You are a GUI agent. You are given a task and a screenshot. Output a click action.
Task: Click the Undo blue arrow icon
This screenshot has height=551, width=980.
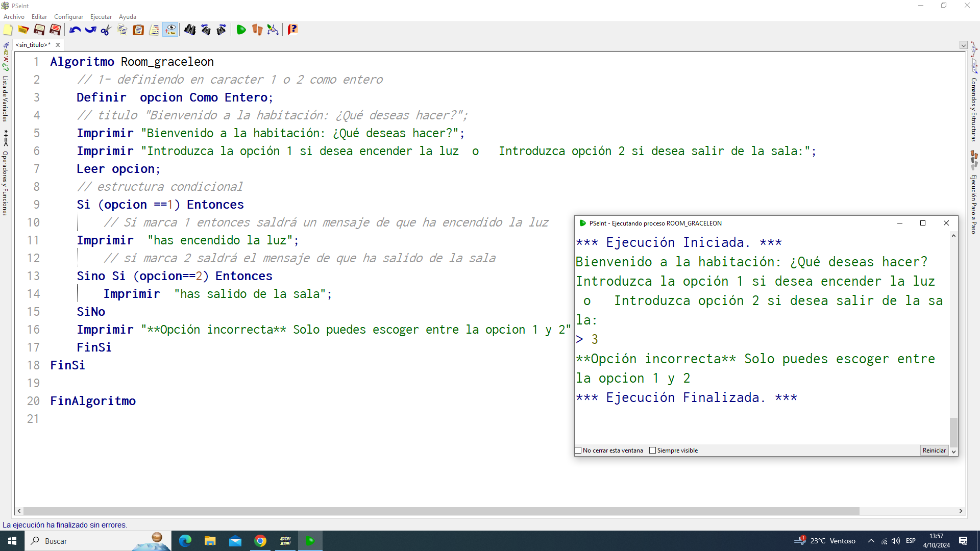click(x=75, y=30)
